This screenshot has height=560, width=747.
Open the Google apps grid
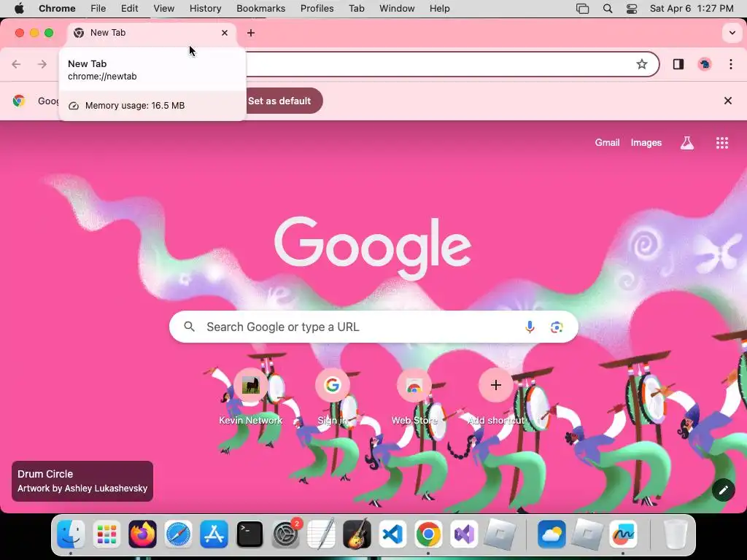[x=722, y=142]
